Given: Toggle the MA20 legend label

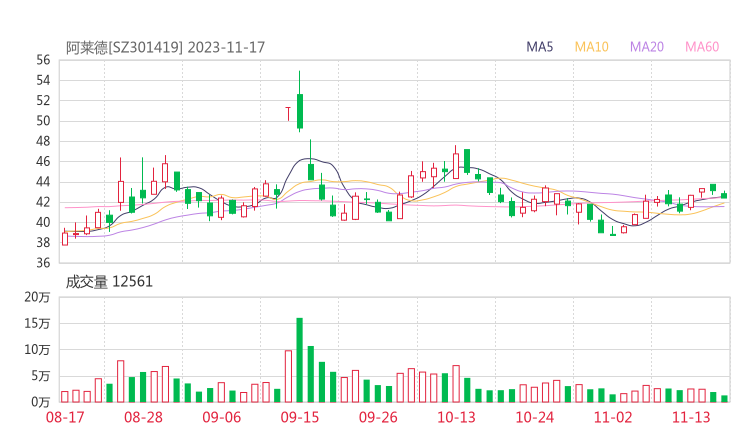Looking at the screenshot, I should [x=647, y=47].
